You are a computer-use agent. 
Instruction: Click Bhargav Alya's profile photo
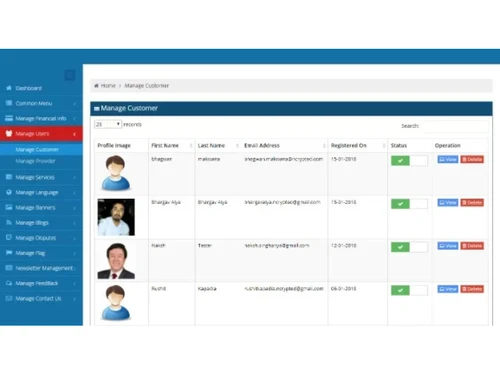(116, 217)
